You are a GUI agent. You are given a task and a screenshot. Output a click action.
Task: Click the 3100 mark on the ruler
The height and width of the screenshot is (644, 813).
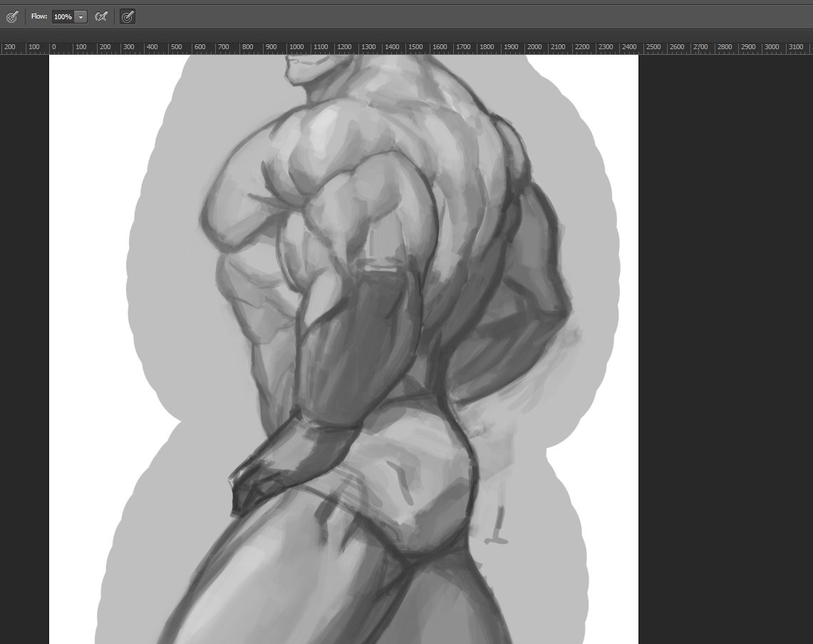click(796, 47)
